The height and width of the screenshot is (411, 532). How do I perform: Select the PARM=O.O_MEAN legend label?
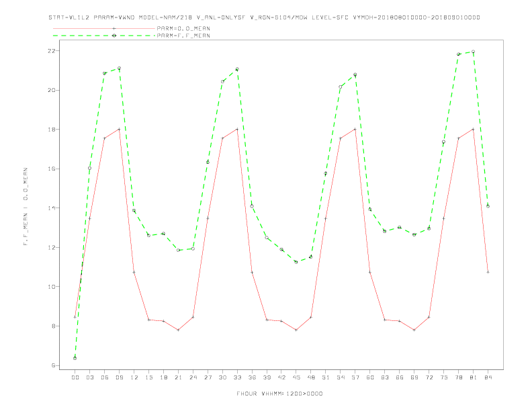pyautogui.click(x=183, y=28)
